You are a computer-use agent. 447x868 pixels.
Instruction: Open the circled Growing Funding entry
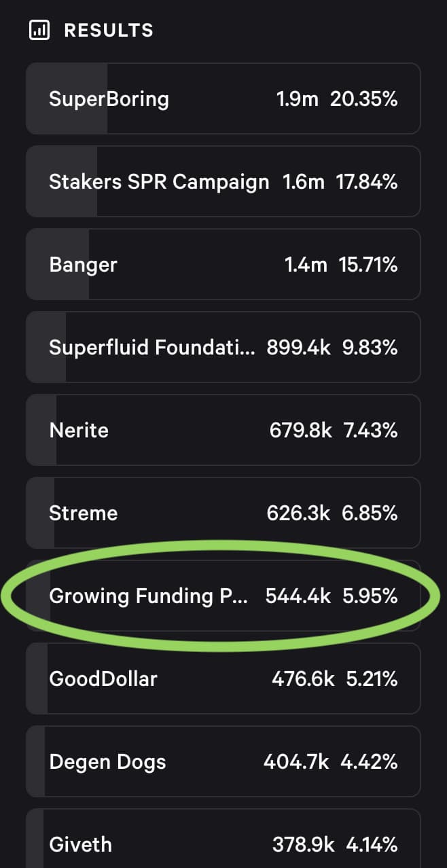coord(149,596)
